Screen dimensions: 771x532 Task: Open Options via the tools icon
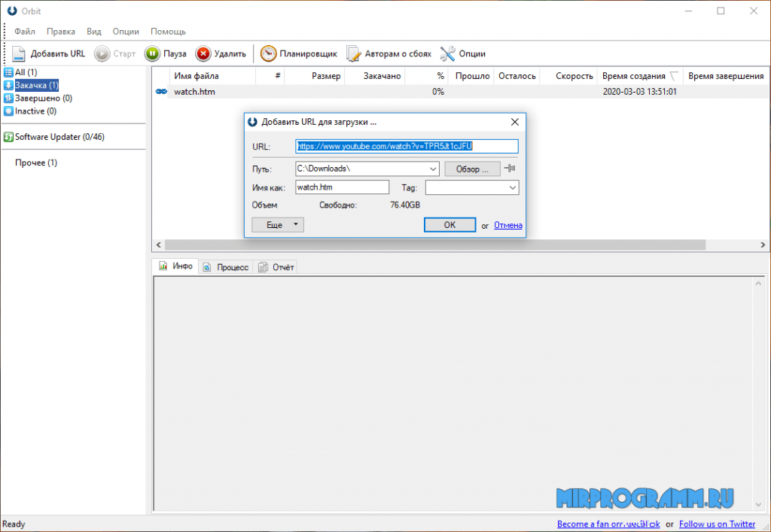coord(447,53)
